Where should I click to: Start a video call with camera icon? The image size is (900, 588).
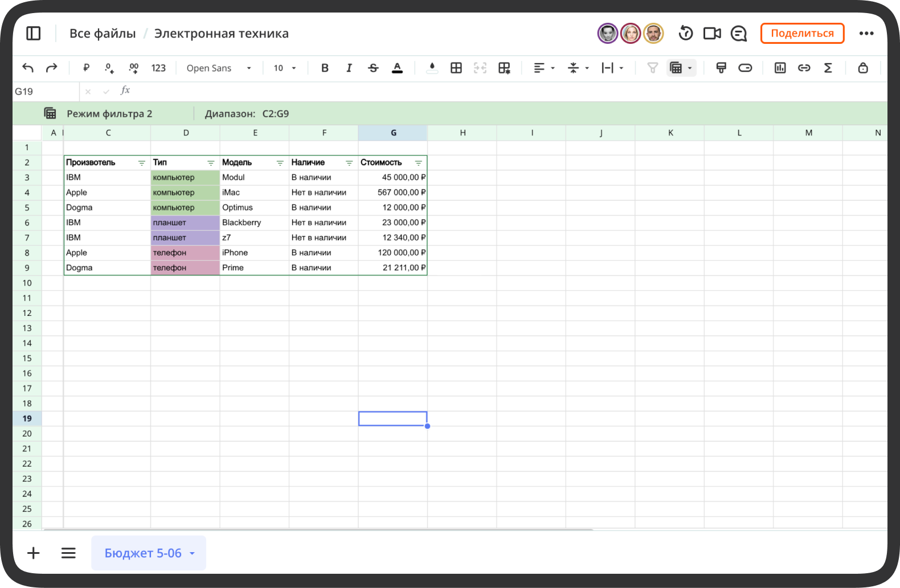(712, 34)
